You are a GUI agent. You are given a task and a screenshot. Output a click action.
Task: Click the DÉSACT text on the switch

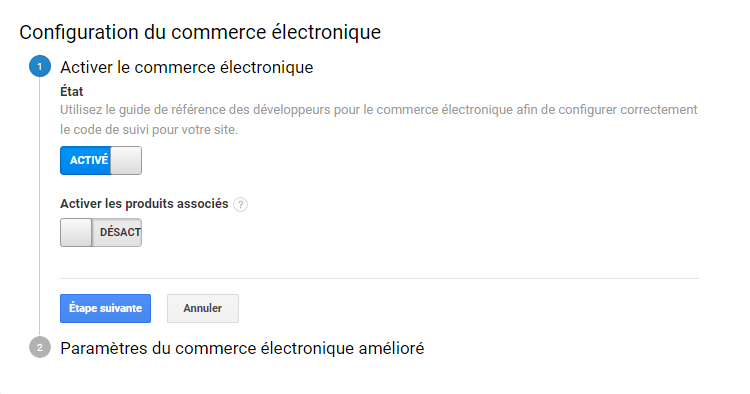tap(120, 232)
